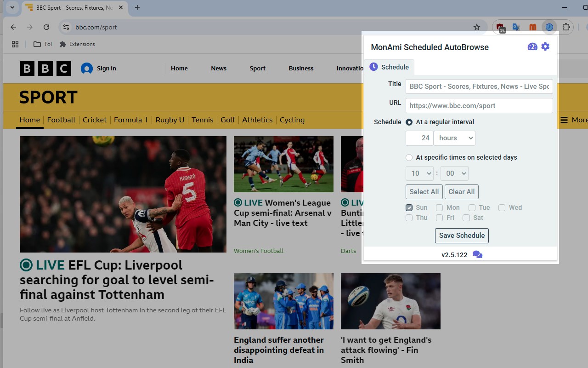Open the tab search dropdown arrow
The image size is (588, 368).
point(12,7)
